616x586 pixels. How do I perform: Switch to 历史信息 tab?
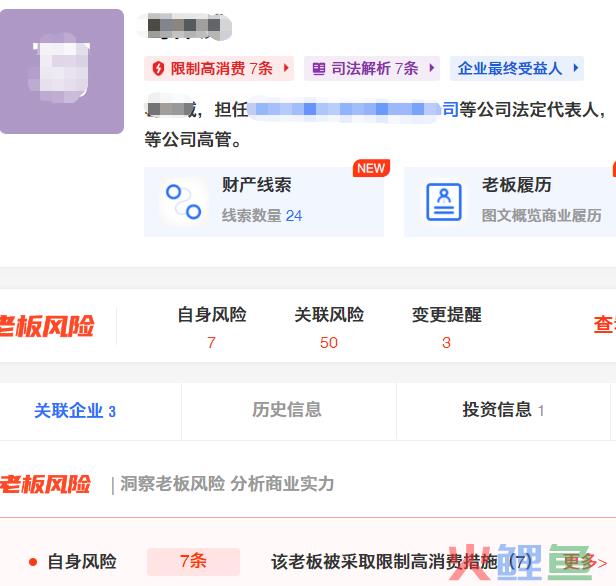287,410
